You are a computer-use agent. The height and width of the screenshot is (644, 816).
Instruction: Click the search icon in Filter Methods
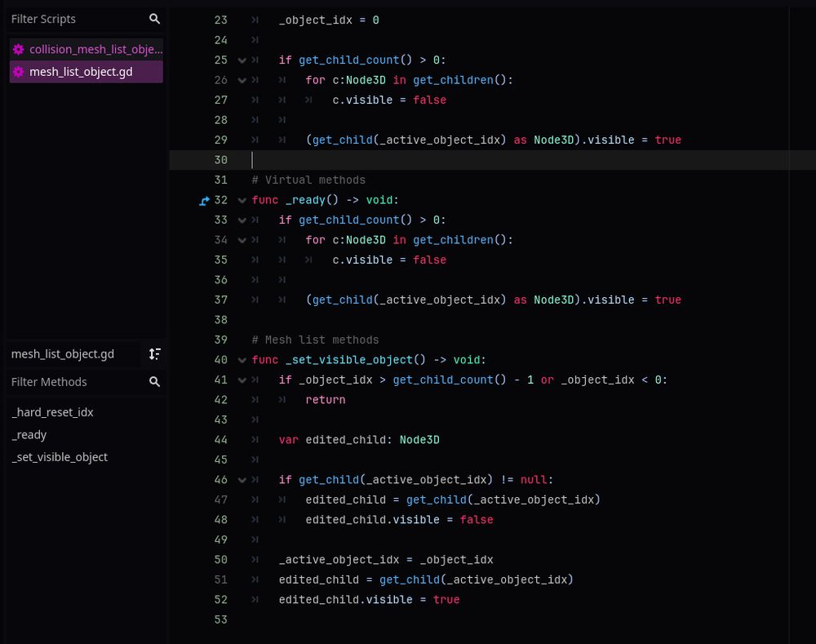pos(154,382)
